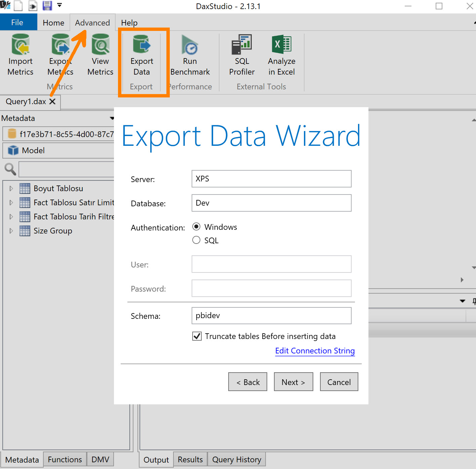Launch Analyze in Excel
Viewport: 476px width, 469px height.
coord(282,55)
